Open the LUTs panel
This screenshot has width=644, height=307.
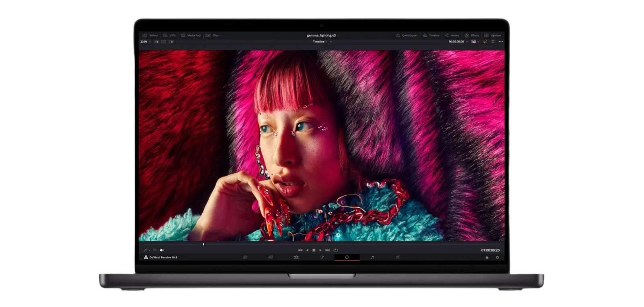[169, 35]
